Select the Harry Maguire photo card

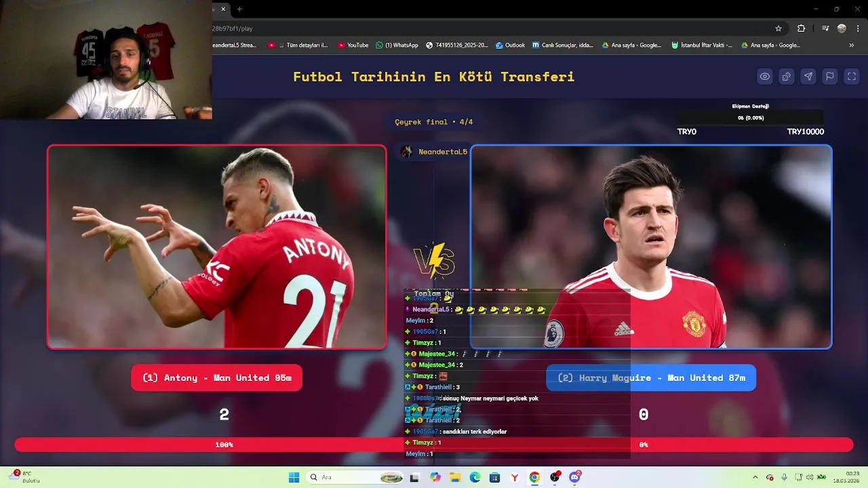click(651, 247)
